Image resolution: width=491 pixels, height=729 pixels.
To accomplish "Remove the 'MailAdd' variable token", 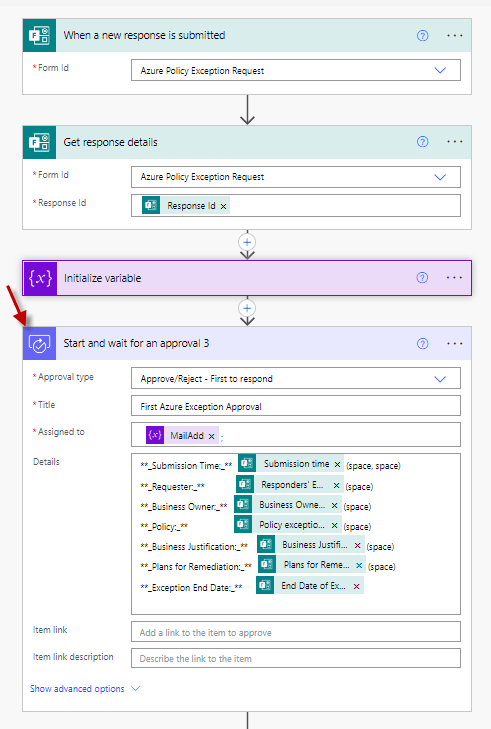I will (x=212, y=436).
